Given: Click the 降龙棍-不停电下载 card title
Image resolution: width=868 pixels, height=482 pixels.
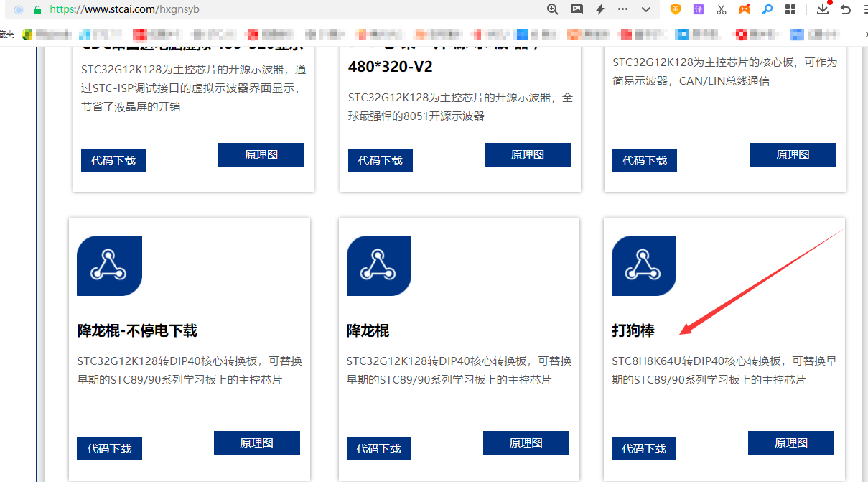Looking at the screenshot, I should 137,330.
